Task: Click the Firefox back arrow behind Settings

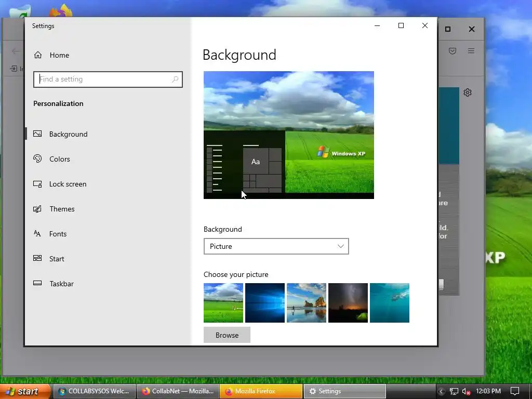Action: point(15,51)
